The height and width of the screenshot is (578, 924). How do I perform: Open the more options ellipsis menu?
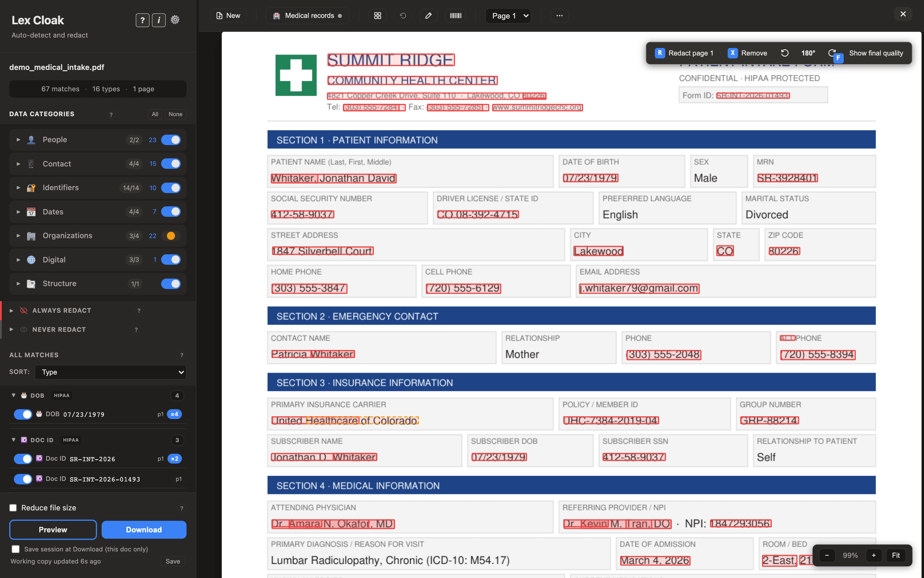pos(559,16)
